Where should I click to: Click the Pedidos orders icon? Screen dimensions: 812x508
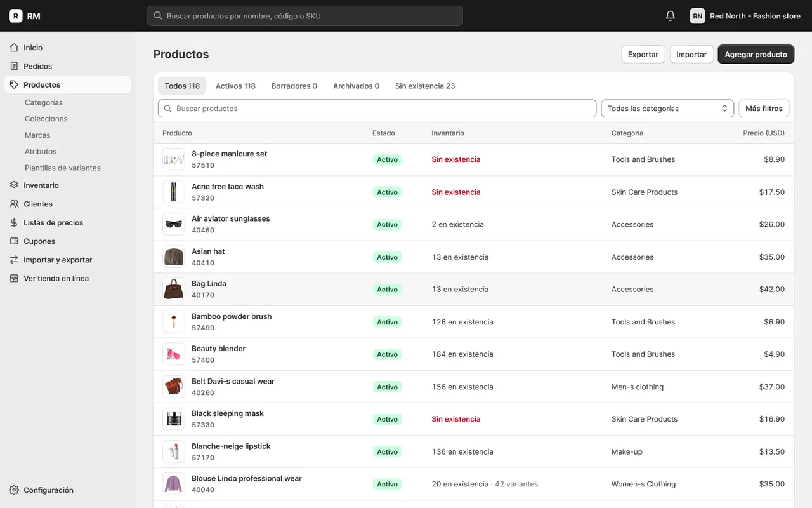[15, 66]
